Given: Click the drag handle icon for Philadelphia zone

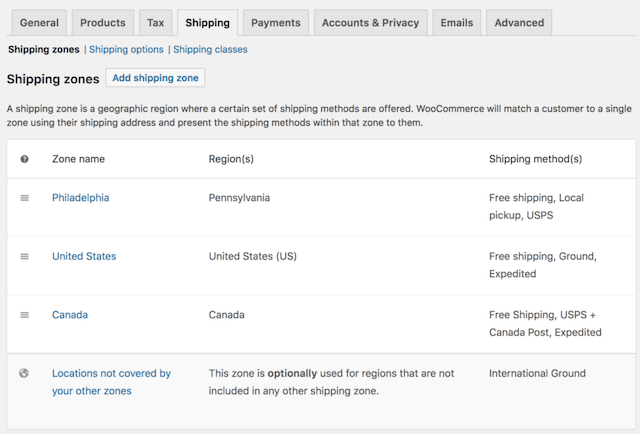Looking at the screenshot, I should [x=25, y=198].
